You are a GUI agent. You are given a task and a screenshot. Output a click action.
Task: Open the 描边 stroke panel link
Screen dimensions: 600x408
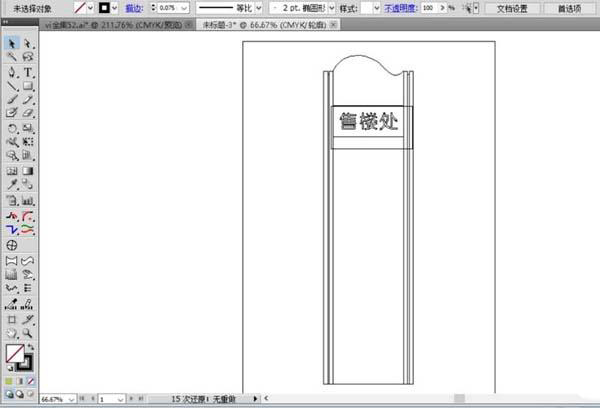(134, 8)
